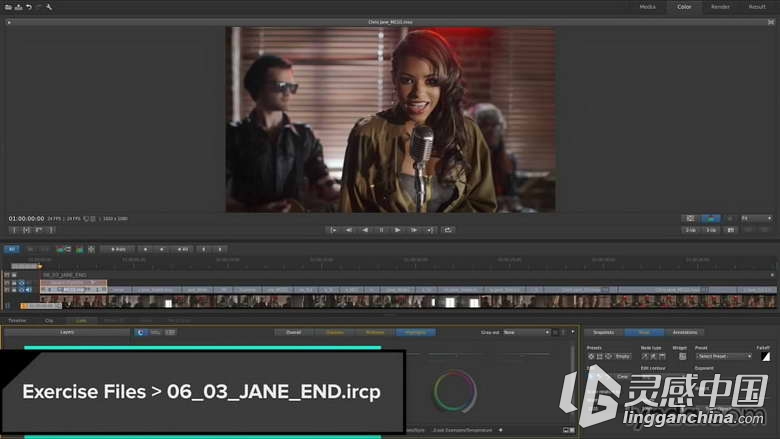Click the third in/out range icon under timecode
This screenshot has height=439, width=780.
coord(39,230)
